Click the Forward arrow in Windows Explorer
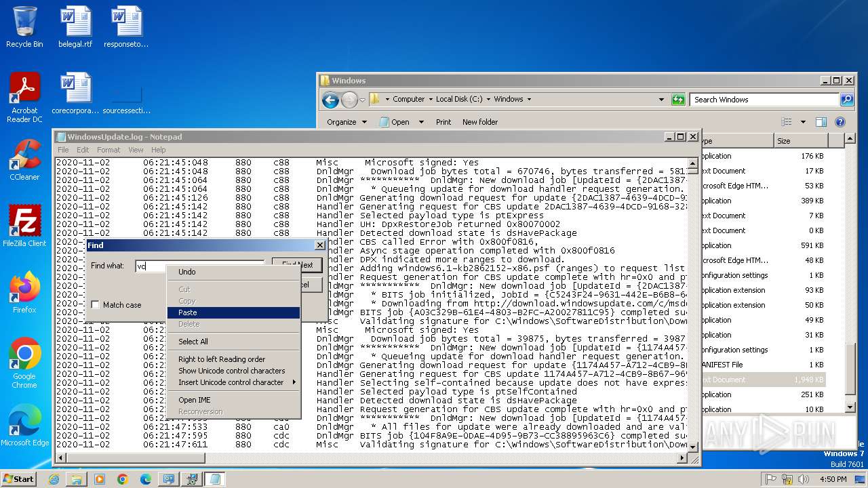Screen dimensions: 868x488 (x=349, y=100)
